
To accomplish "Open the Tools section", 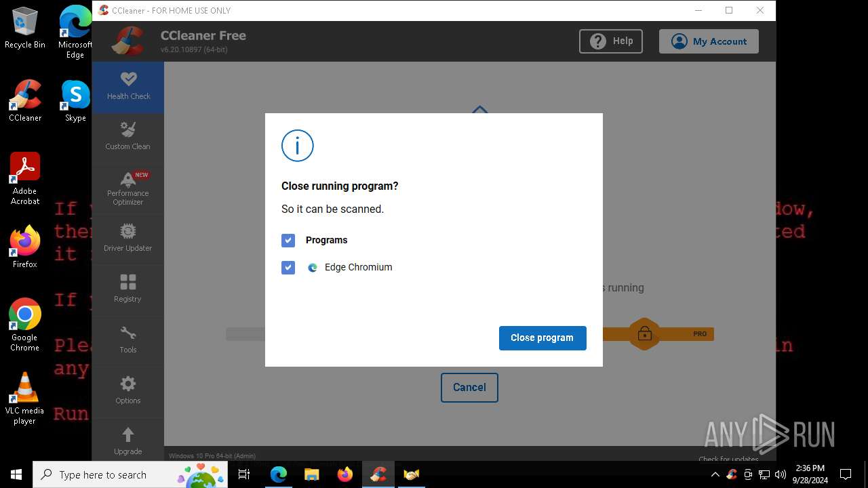I will pos(128,340).
